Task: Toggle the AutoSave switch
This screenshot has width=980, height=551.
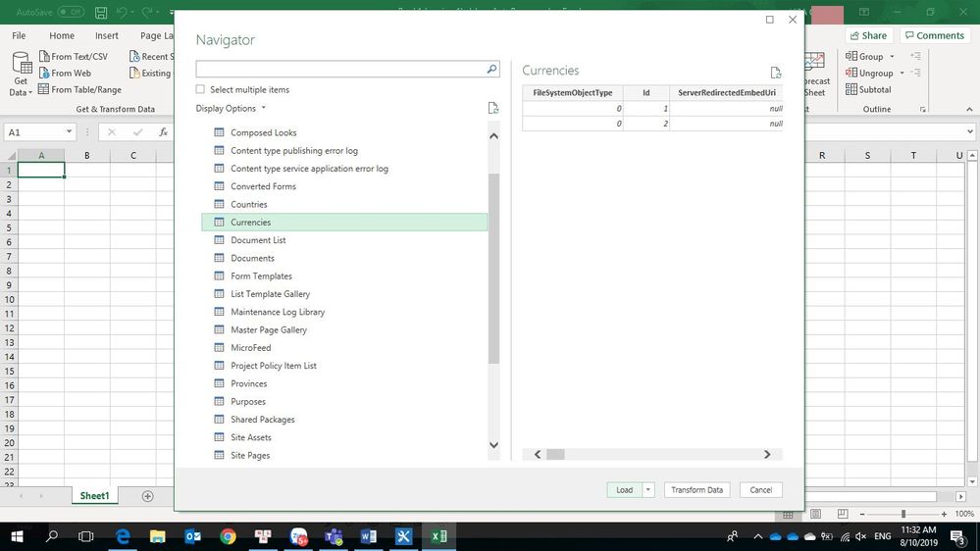Action: click(x=71, y=12)
